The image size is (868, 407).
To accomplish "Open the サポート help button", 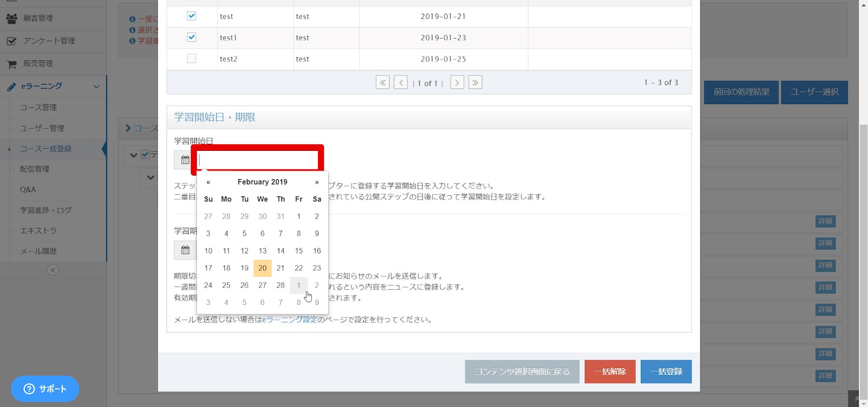I will (x=45, y=389).
